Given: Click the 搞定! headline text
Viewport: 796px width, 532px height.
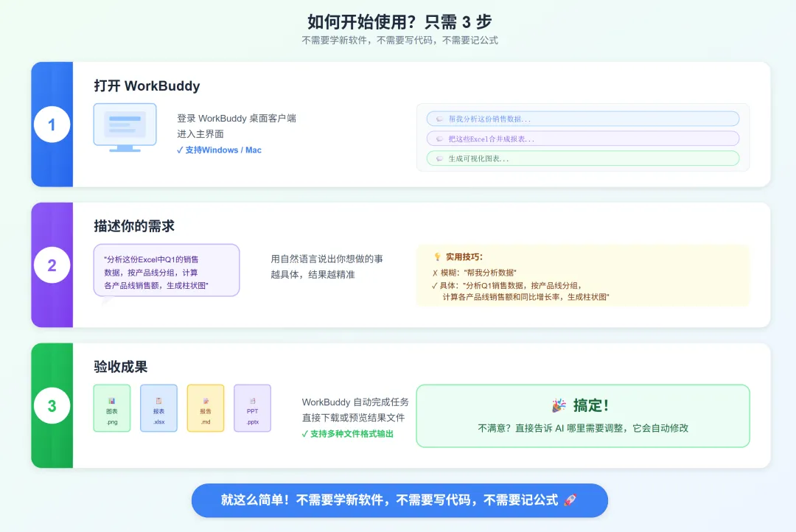Looking at the screenshot, I should coord(591,405).
